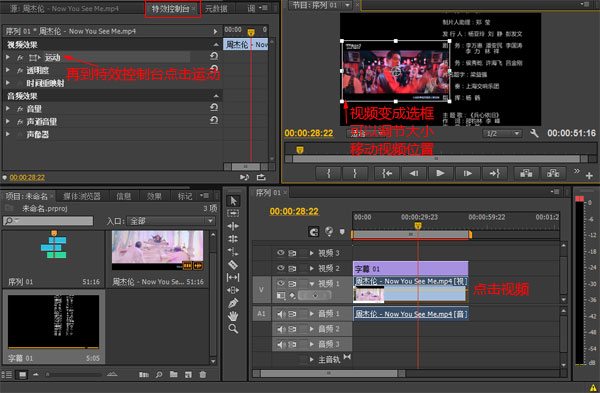Open the button editor plus icon
The image size is (600, 393).
pos(589,176)
